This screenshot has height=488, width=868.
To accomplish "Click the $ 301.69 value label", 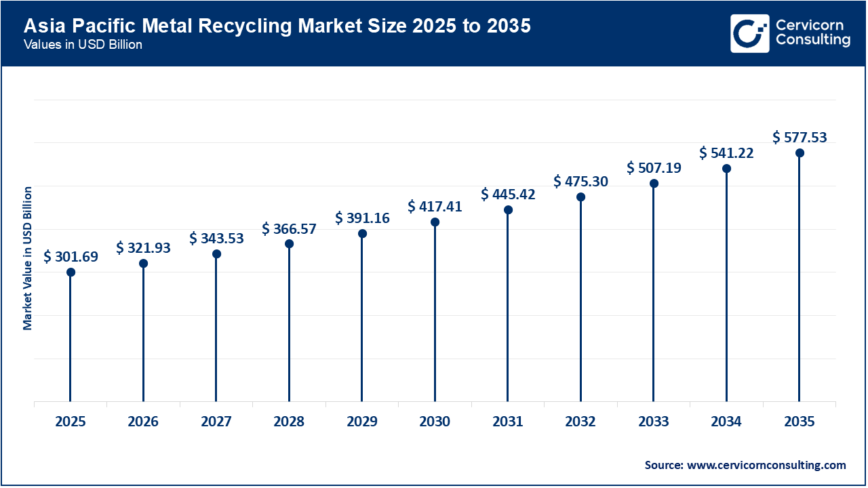I will 71,257.
